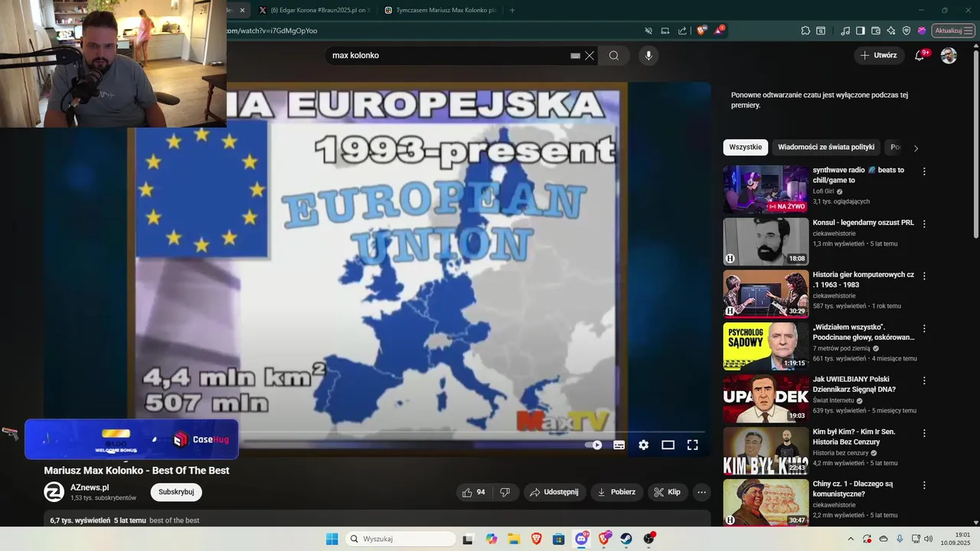This screenshot has height=551, width=980.
Task: Switch to Edgar Korona browser tab
Action: pyautogui.click(x=314, y=10)
